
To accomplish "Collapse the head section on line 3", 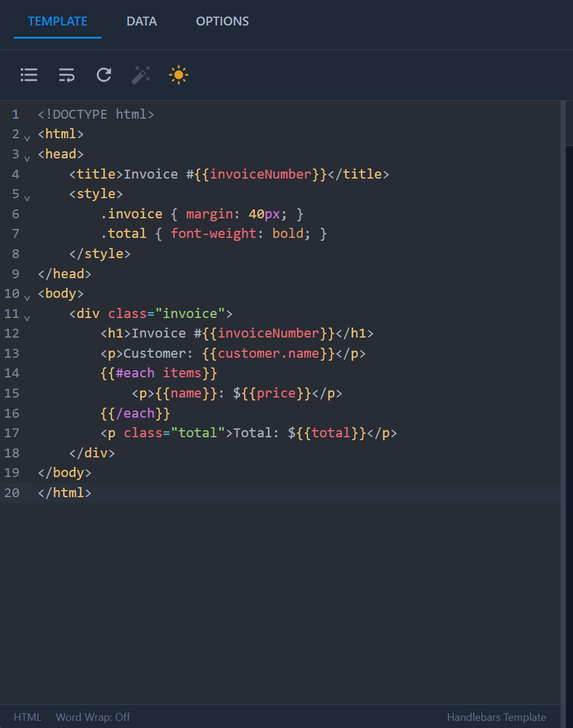I will click(27, 157).
